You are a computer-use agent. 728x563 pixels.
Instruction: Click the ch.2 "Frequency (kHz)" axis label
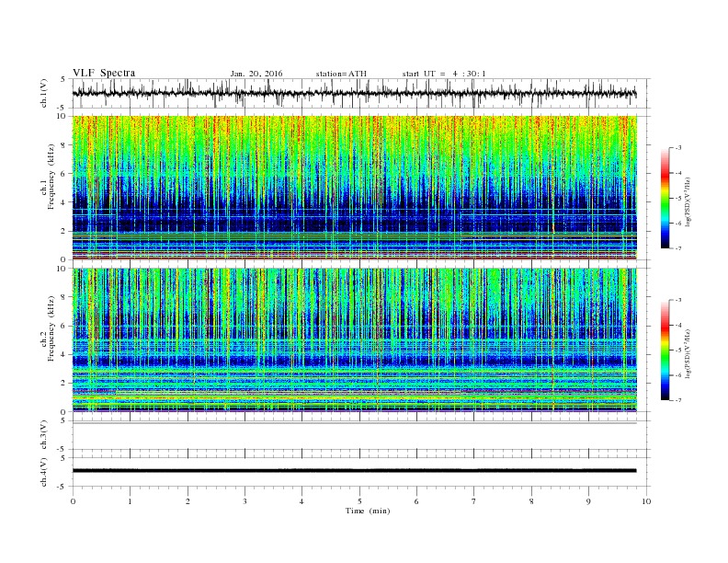(51, 330)
